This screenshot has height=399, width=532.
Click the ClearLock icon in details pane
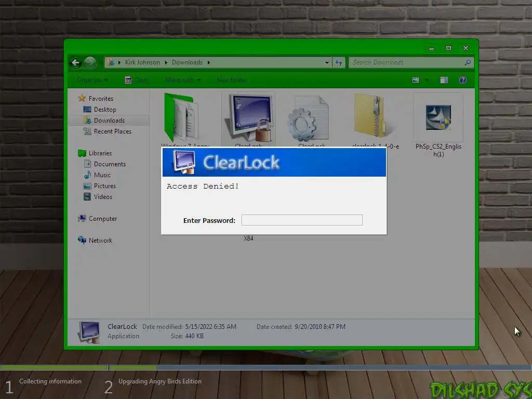pyautogui.click(x=89, y=332)
